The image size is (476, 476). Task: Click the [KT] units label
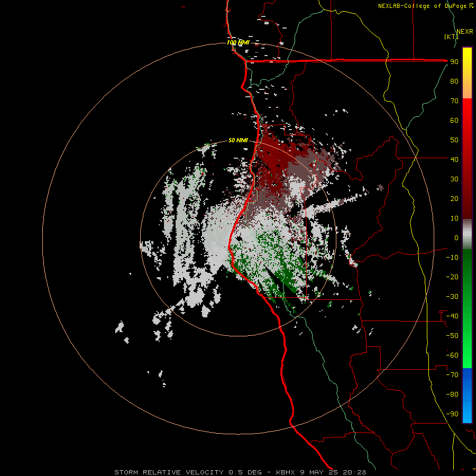pyautogui.click(x=451, y=36)
